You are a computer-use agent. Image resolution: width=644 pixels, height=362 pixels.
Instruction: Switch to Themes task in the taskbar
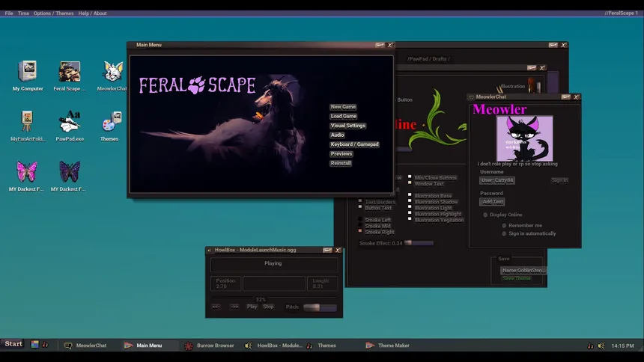321,346
